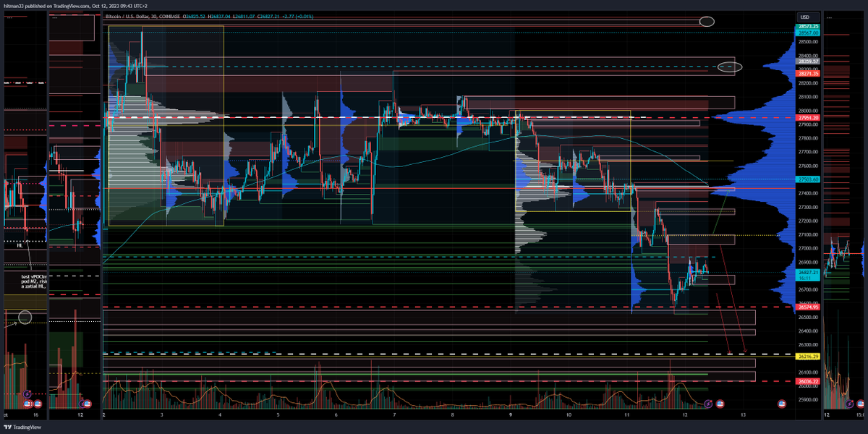Click date label 16 on leftmost chart axis

pos(35,415)
